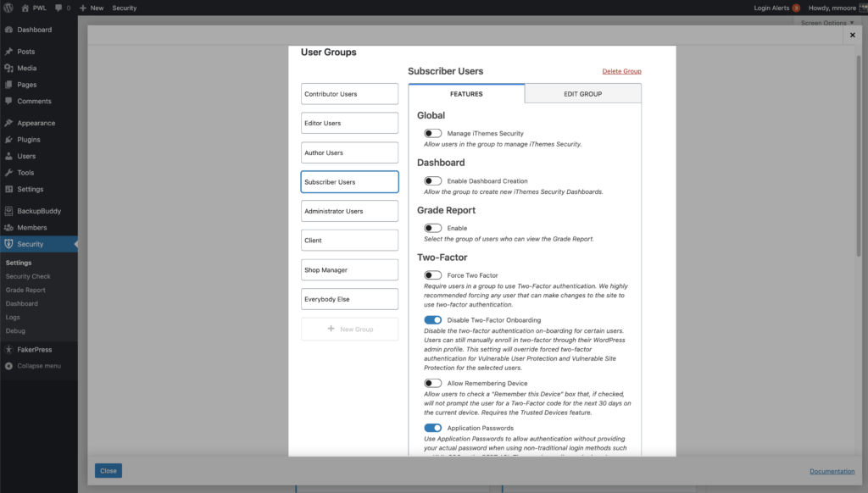This screenshot has height=493, width=868.
Task: Select the Administrator Users group
Action: pyautogui.click(x=349, y=212)
